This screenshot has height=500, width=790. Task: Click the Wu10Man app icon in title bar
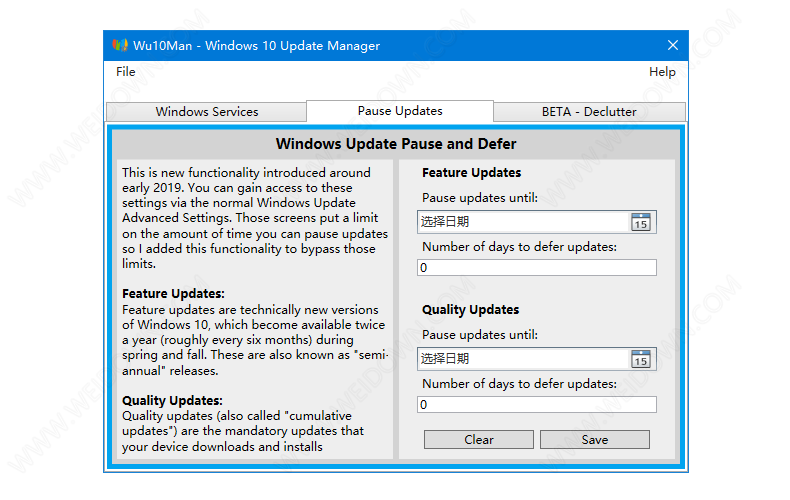(120, 45)
